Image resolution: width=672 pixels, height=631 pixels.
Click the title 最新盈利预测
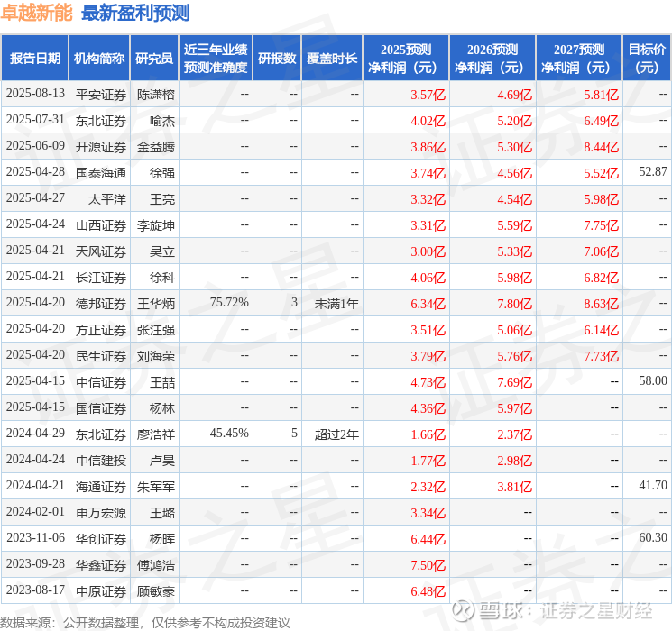[x=135, y=13]
